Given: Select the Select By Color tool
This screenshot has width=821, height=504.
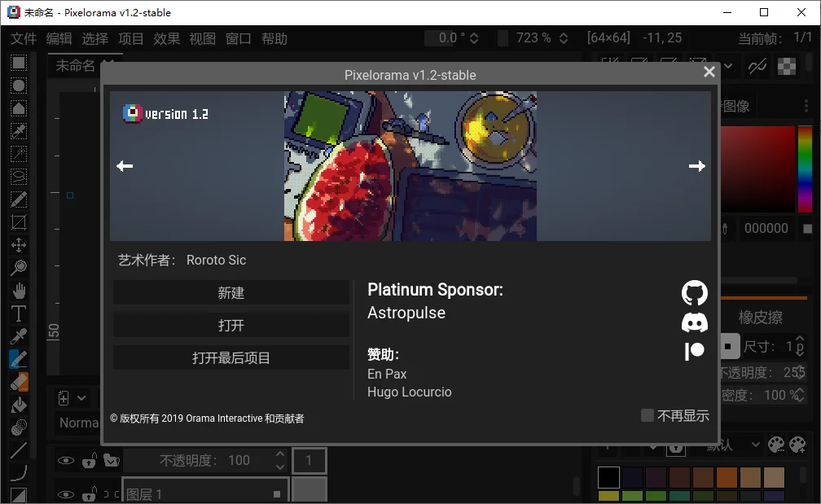Looking at the screenshot, I should click(18, 131).
